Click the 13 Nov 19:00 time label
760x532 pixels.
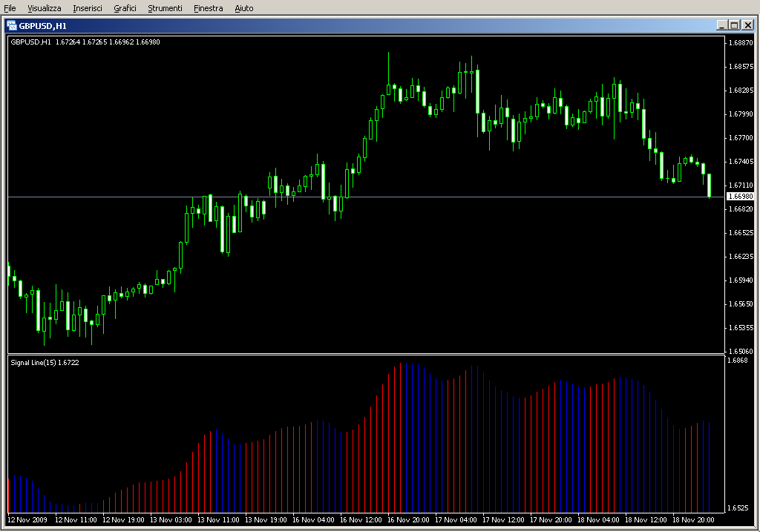tap(266, 520)
